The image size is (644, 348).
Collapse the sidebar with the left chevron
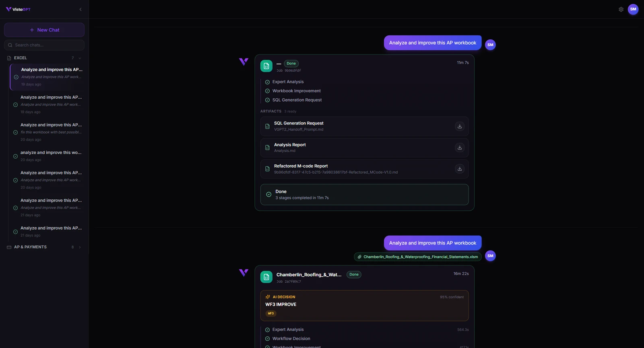click(x=80, y=9)
